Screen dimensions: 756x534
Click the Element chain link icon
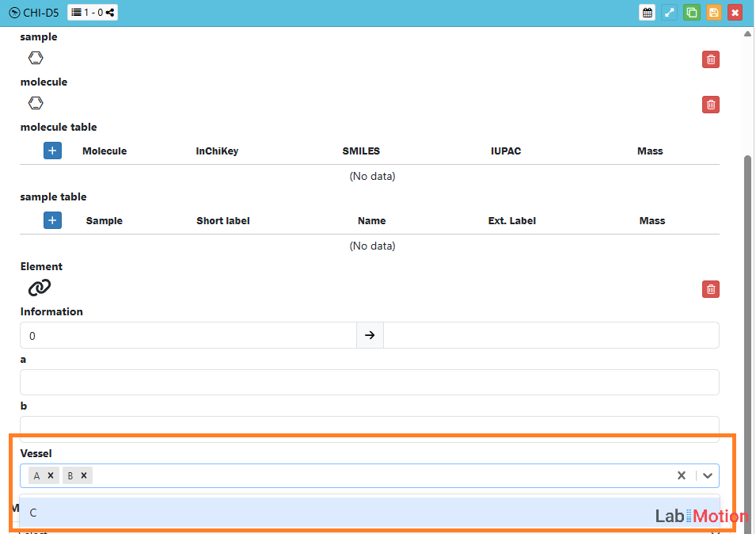point(40,288)
